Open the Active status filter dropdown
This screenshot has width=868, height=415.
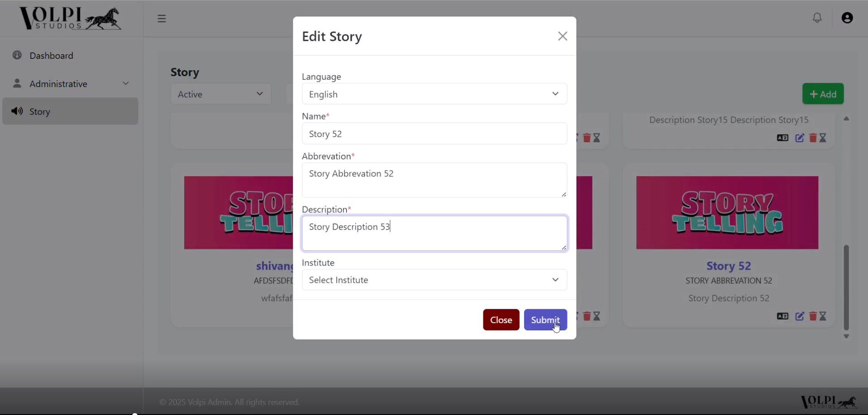[220, 94]
